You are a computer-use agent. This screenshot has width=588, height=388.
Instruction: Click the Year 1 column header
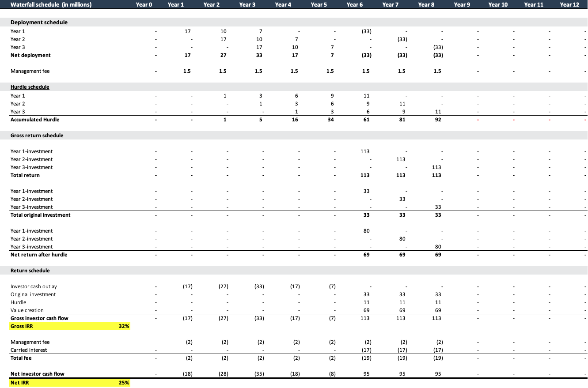tap(176, 5)
